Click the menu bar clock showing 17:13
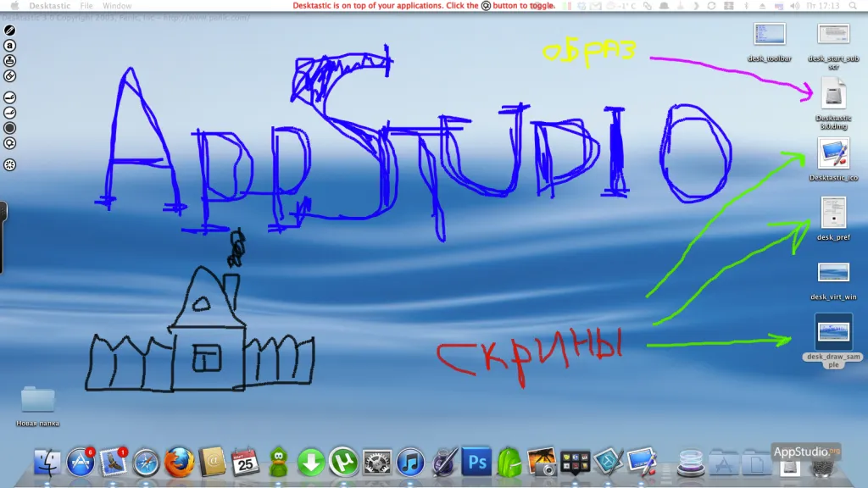This screenshot has height=488, width=868. pyautogui.click(x=823, y=6)
